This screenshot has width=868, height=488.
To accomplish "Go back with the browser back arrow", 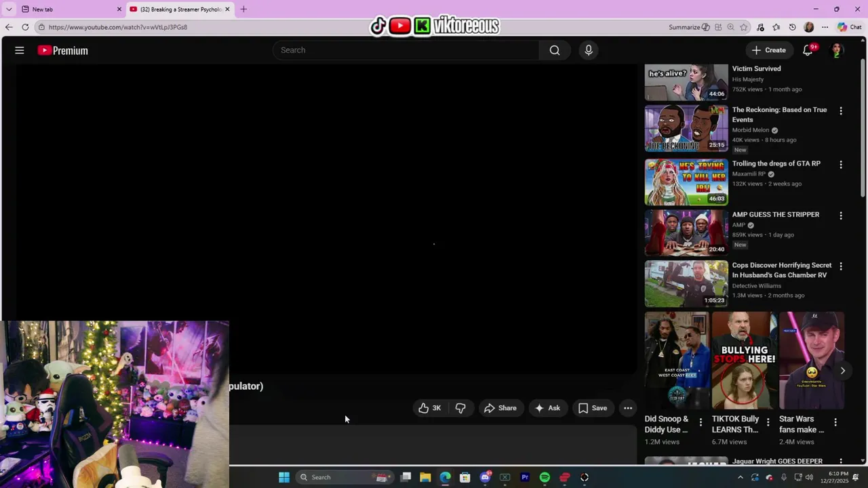I will point(8,27).
